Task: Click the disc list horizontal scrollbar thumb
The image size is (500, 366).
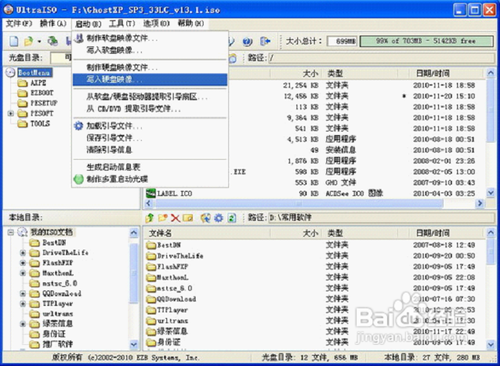Action: (299, 203)
